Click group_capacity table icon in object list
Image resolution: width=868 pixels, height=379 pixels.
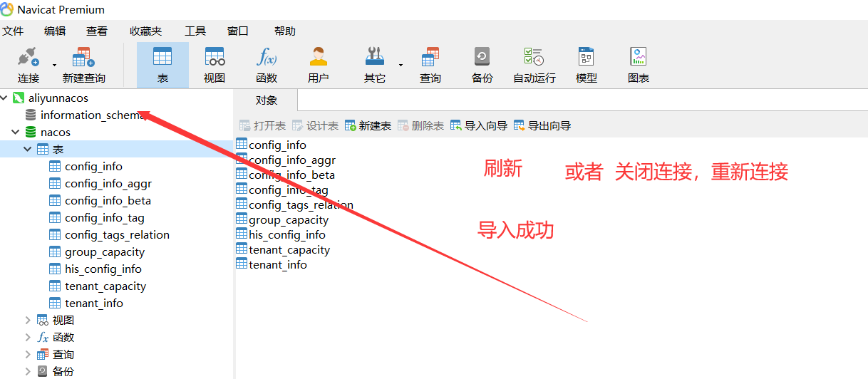(242, 219)
